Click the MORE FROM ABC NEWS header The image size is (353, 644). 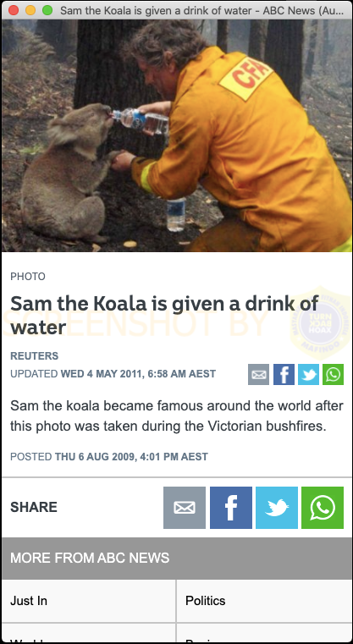90,558
